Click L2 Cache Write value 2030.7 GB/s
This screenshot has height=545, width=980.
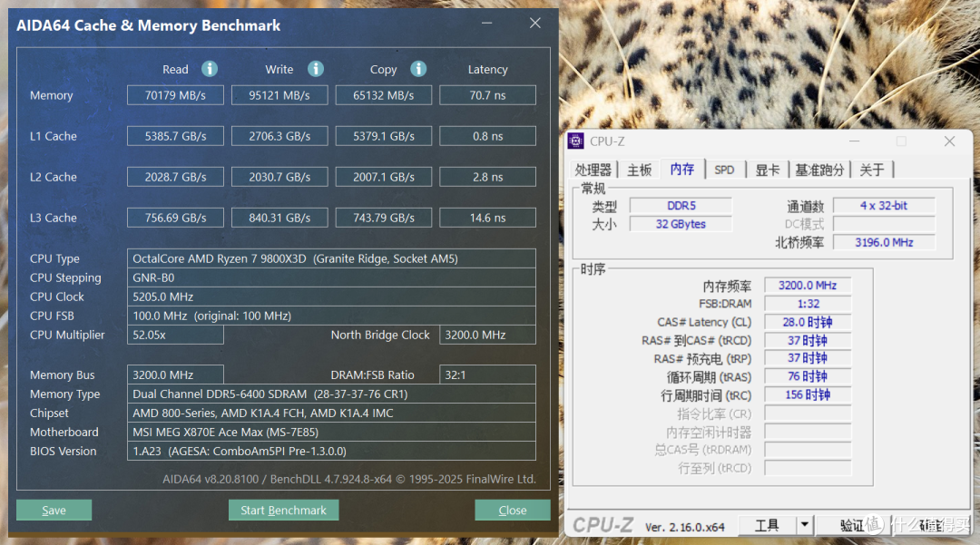(x=279, y=177)
